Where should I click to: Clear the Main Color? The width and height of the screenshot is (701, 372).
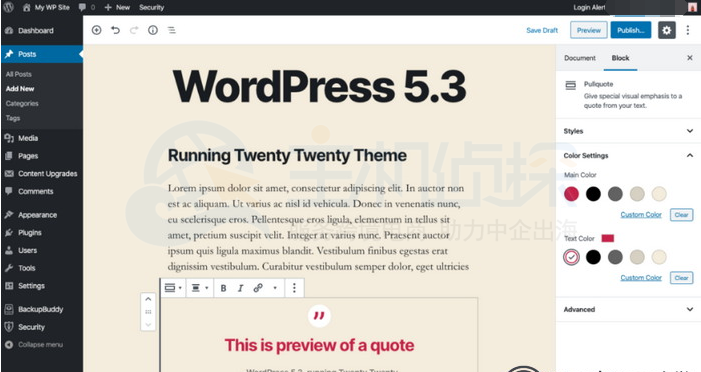pos(681,215)
